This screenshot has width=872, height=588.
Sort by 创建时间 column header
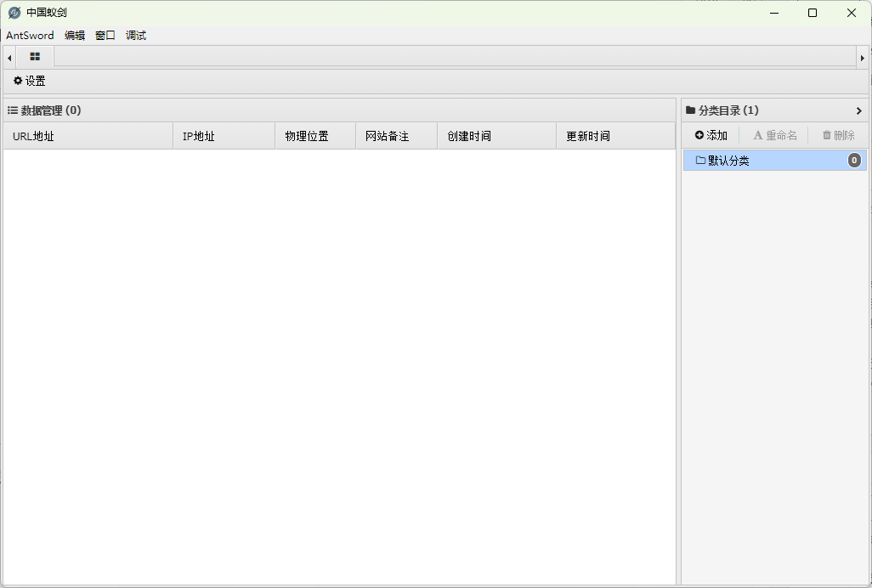(469, 136)
